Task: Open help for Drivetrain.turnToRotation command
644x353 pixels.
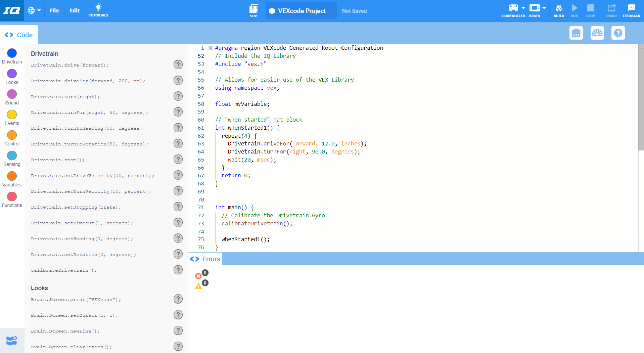Action: (x=178, y=143)
